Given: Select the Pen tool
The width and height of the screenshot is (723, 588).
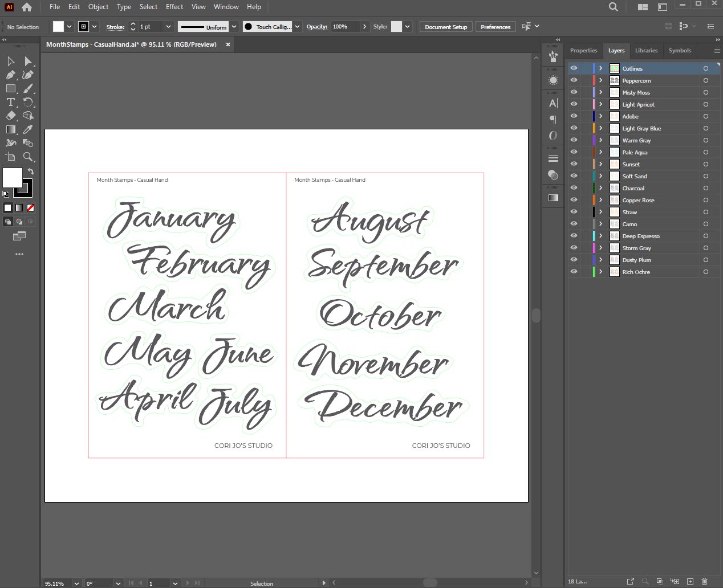Looking at the screenshot, I should coord(11,75).
